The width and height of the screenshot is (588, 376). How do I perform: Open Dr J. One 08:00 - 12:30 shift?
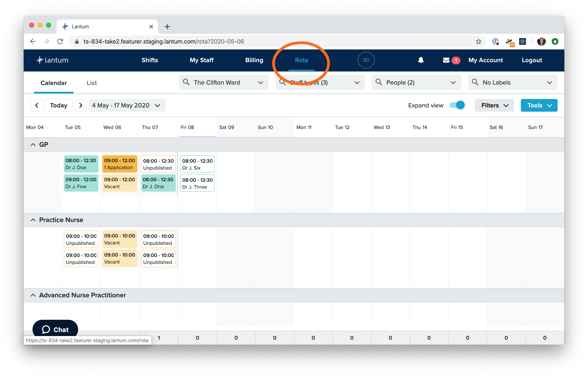pos(158,183)
